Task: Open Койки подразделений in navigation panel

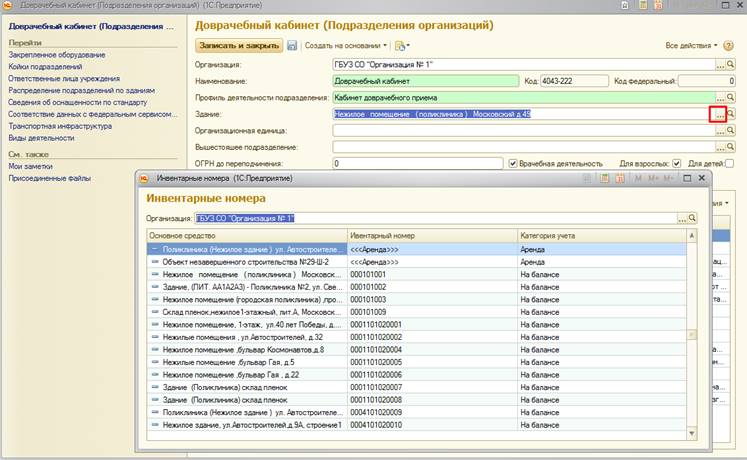Action: 48,66
